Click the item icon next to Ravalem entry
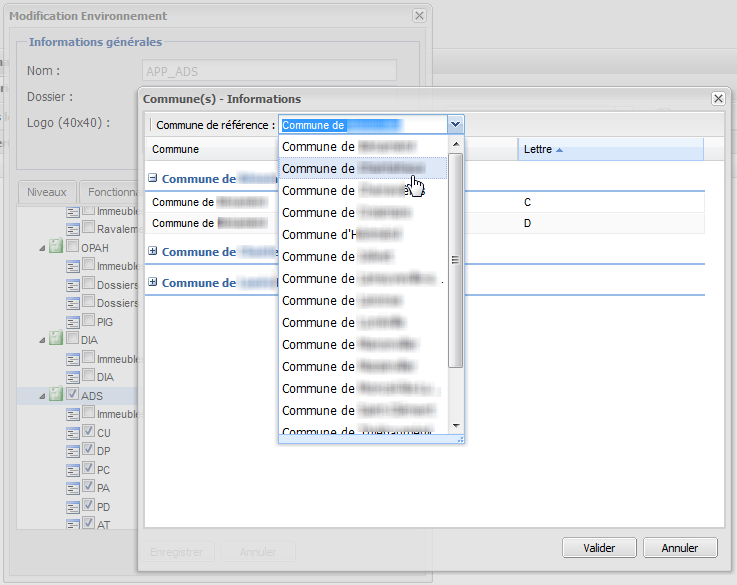 tap(73, 229)
